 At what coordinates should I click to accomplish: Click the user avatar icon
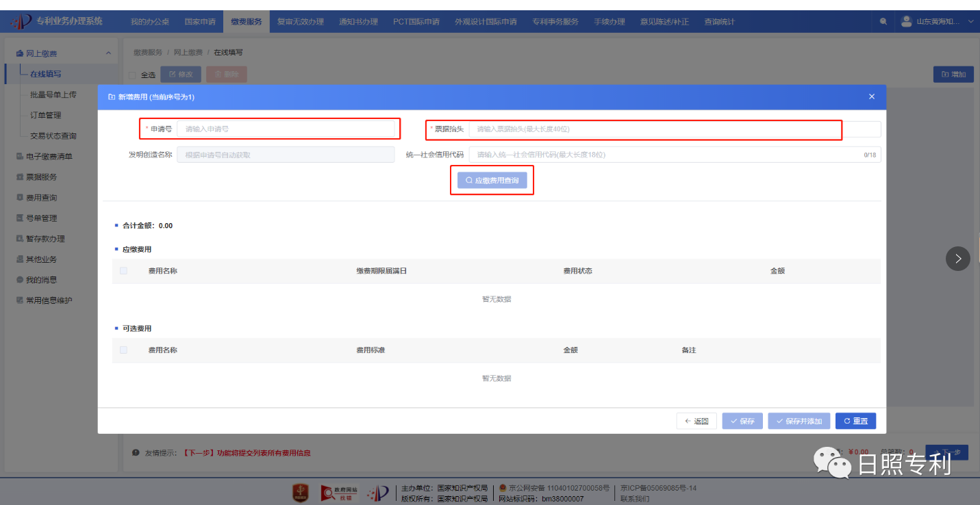906,21
